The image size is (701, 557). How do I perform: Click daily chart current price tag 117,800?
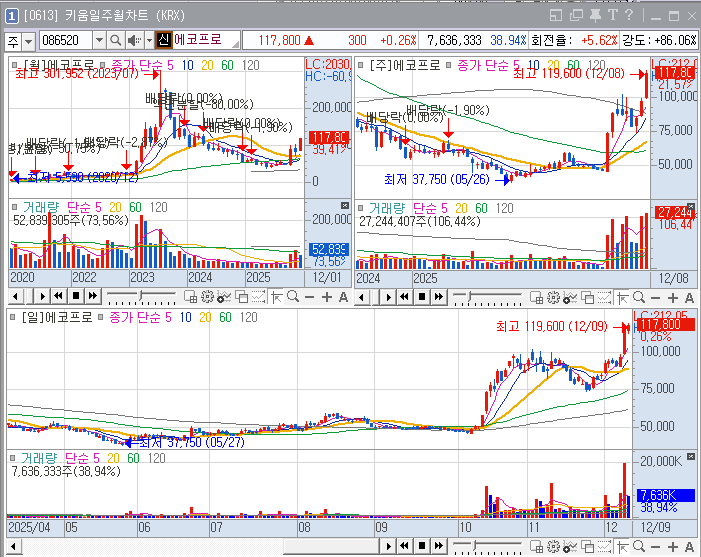[x=666, y=324]
